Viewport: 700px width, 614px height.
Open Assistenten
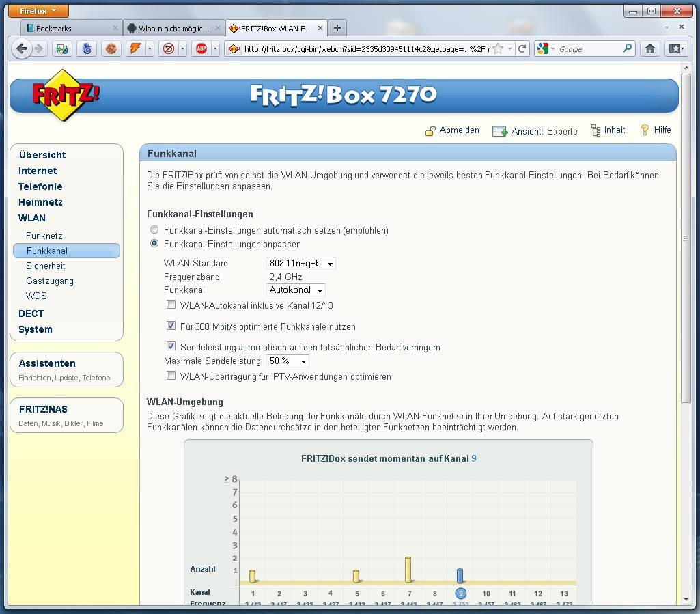tap(47, 363)
